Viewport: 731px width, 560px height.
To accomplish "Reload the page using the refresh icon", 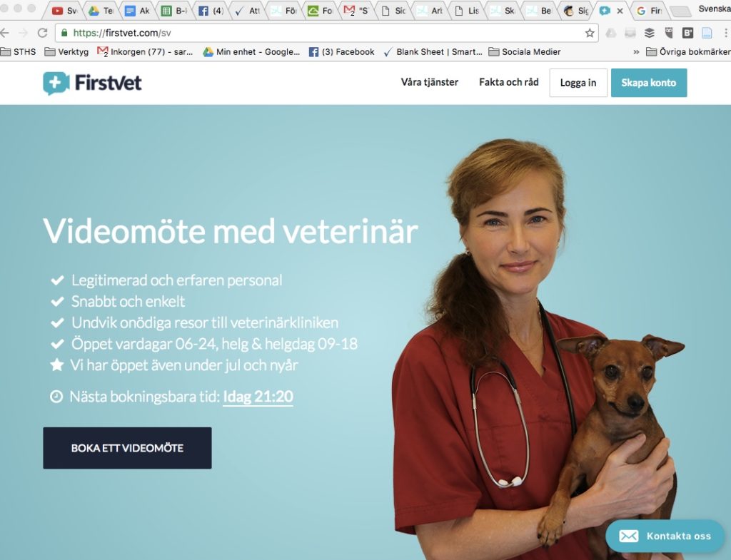I will (42, 33).
